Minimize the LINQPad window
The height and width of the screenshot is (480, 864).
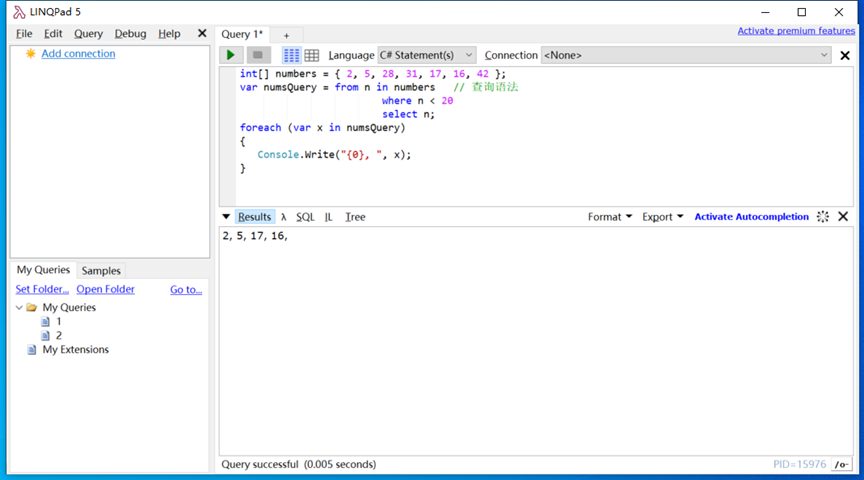(x=765, y=12)
